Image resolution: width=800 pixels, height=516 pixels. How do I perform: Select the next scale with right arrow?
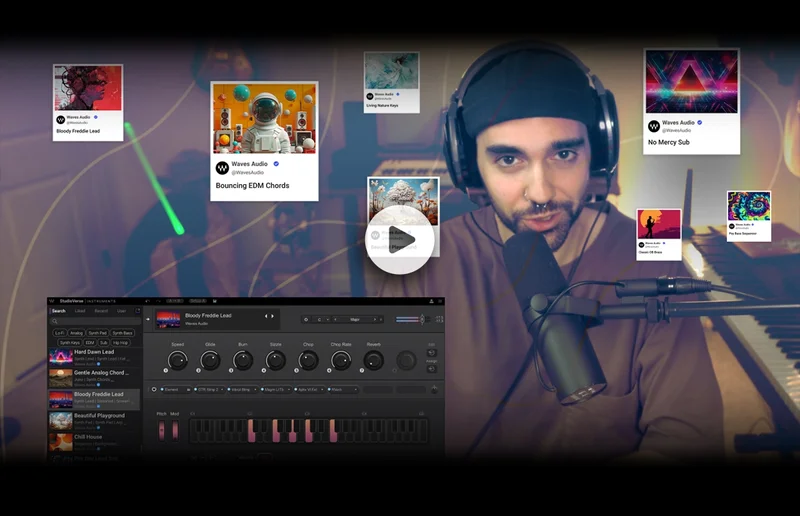(374, 320)
